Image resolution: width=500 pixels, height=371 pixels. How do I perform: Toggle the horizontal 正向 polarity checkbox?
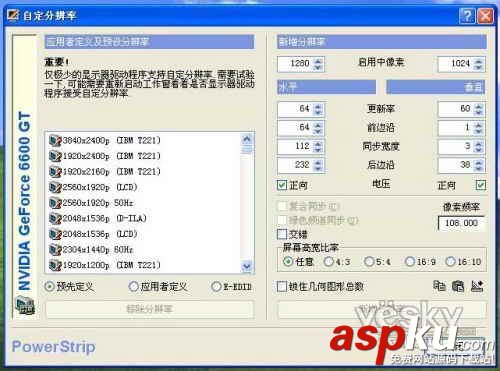(282, 185)
